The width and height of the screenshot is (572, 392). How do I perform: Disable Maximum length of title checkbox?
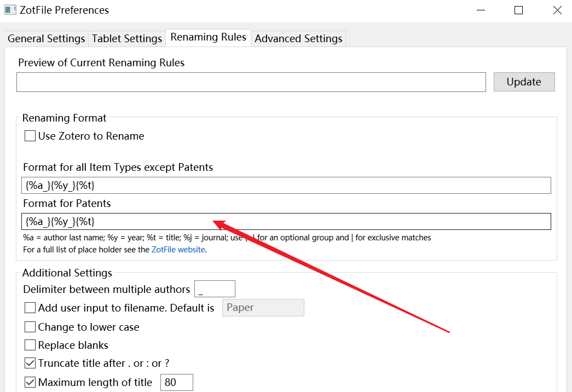[x=31, y=383]
